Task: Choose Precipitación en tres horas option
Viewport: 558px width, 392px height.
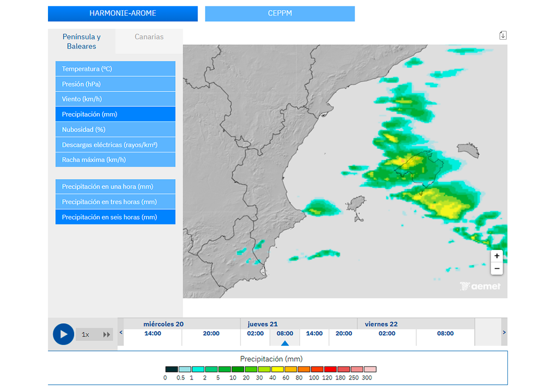Action: click(116, 201)
